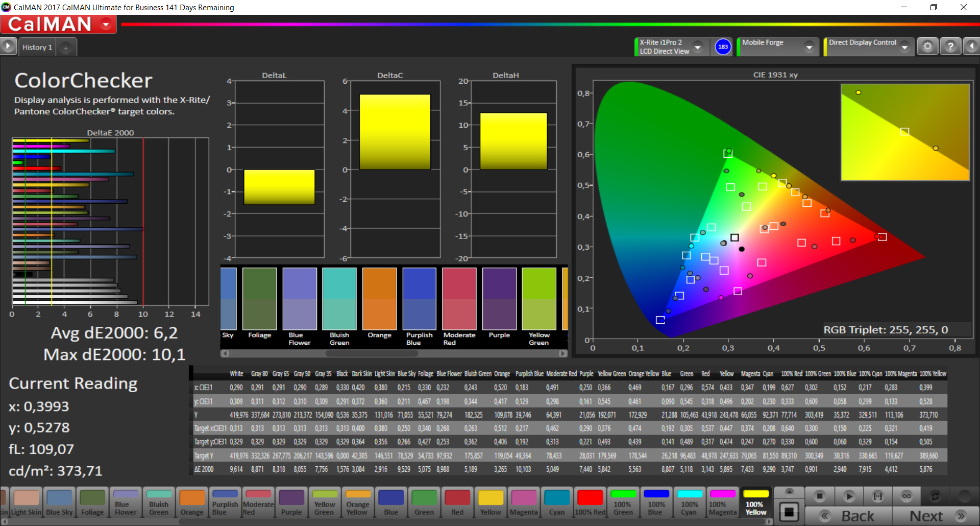Click the DeltaC chart
This screenshot has height=526, width=980.
coord(395,170)
